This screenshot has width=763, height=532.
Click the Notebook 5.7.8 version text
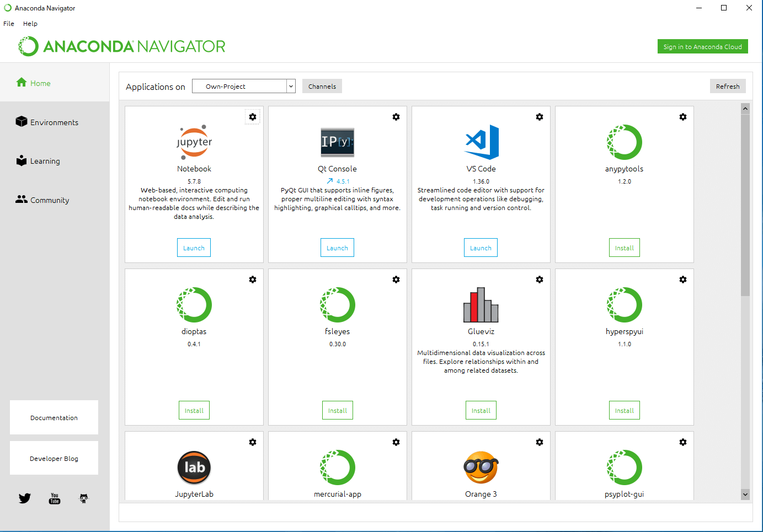(x=194, y=181)
